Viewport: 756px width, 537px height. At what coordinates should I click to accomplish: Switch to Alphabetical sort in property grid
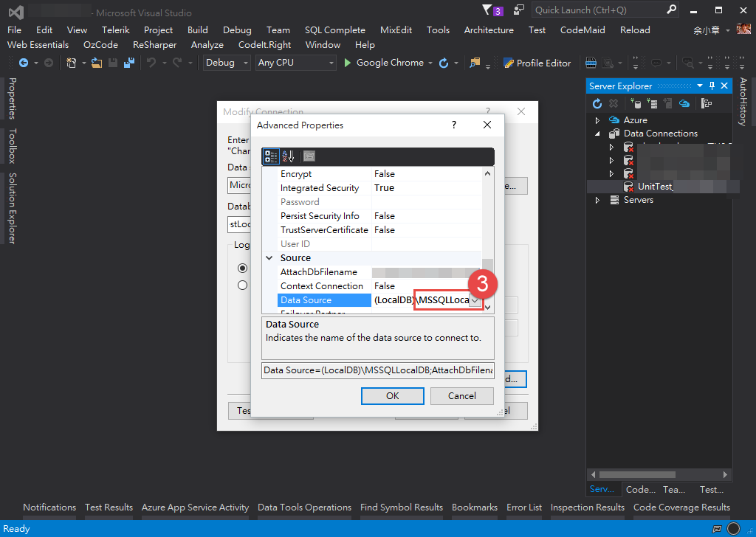288,156
